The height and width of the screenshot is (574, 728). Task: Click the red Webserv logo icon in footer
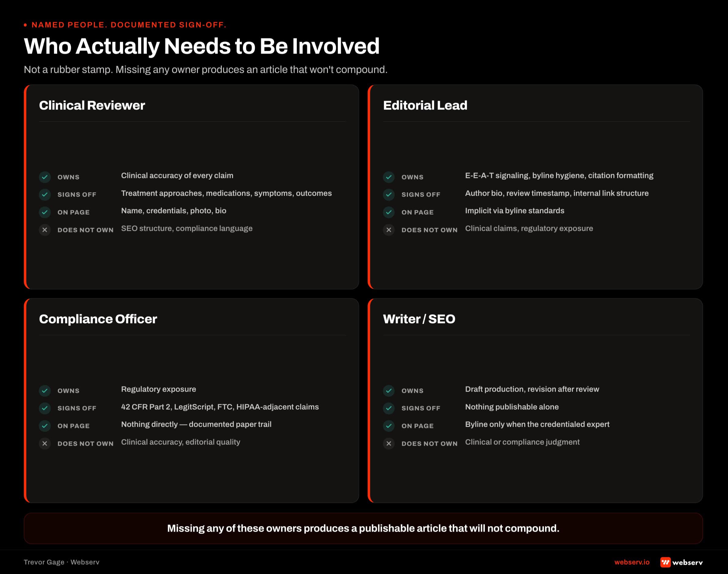pos(666,562)
